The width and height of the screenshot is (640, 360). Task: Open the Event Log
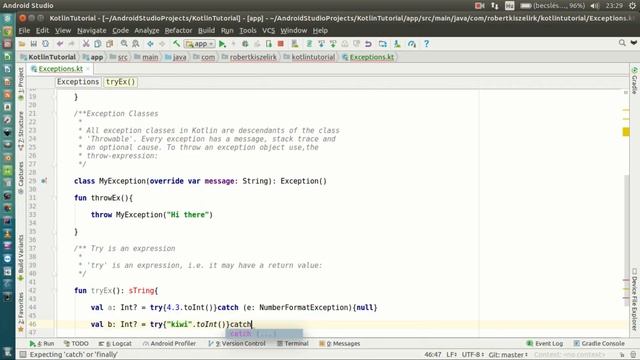(545, 344)
